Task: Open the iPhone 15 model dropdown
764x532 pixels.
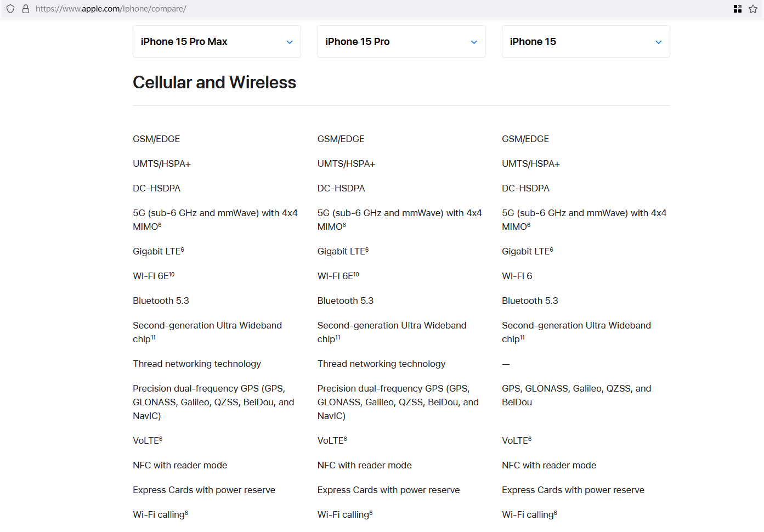Action: (586, 42)
